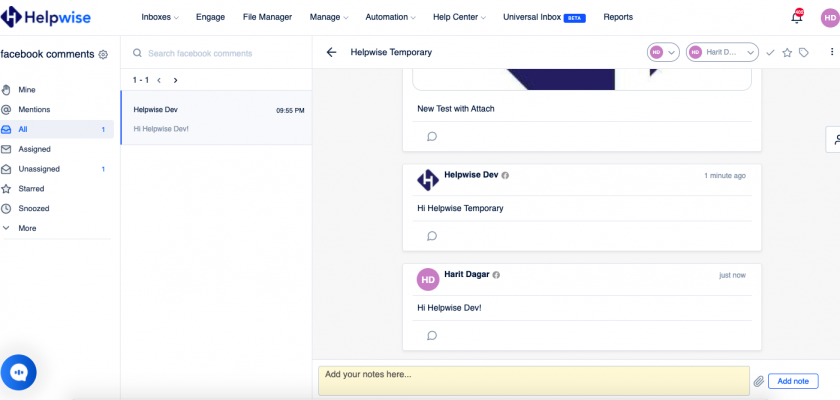Mark conversation closed with checkmark icon

coord(770,52)
